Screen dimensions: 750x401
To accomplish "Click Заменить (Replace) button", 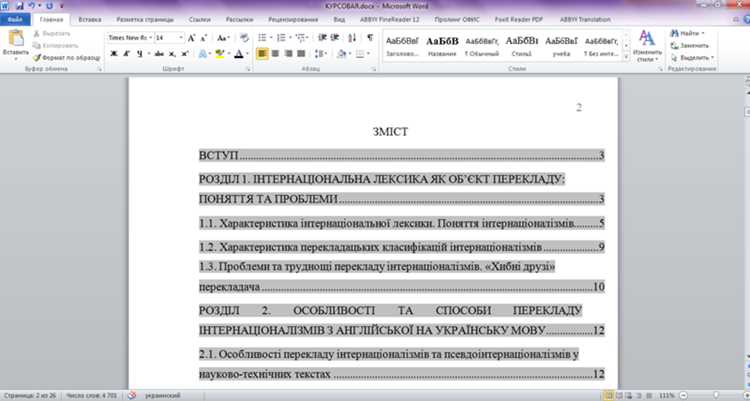I will click(x=690, y=45).
